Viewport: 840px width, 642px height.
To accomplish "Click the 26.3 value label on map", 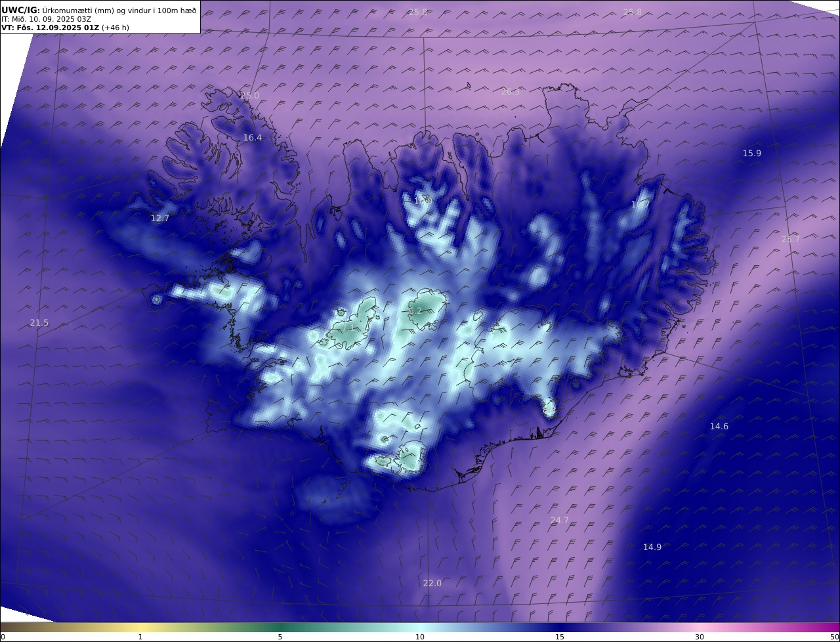I will pos(510,91).
